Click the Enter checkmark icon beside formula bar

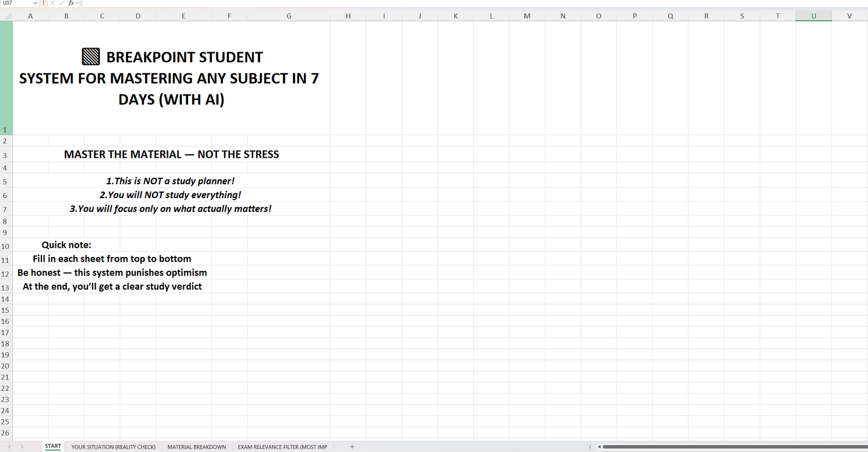[61, 3]
